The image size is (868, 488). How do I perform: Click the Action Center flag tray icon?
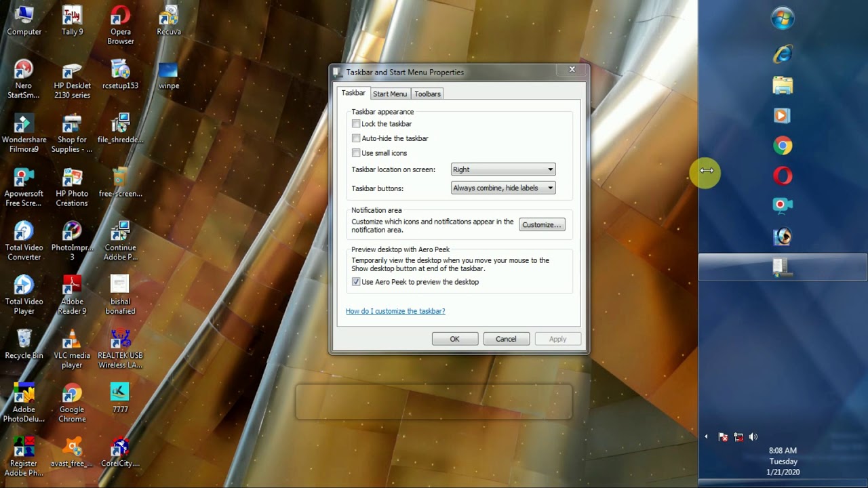(x=723, y=437)
